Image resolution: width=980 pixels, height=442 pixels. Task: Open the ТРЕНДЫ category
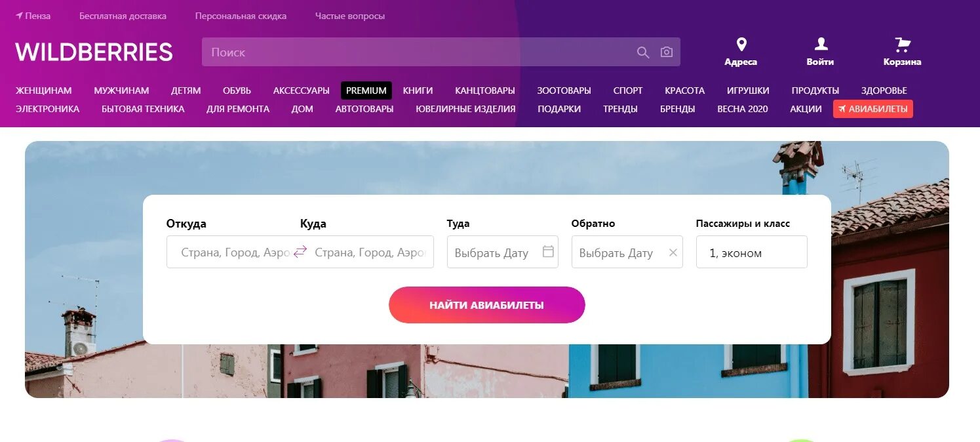coord(620,109)
